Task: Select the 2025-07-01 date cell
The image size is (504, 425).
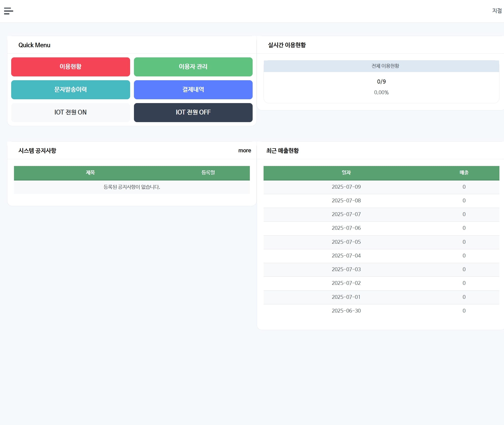Action: coord(346,297)
